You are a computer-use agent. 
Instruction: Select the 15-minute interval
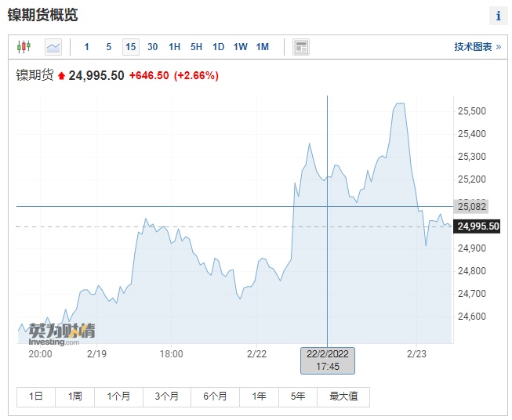(130, 47)
